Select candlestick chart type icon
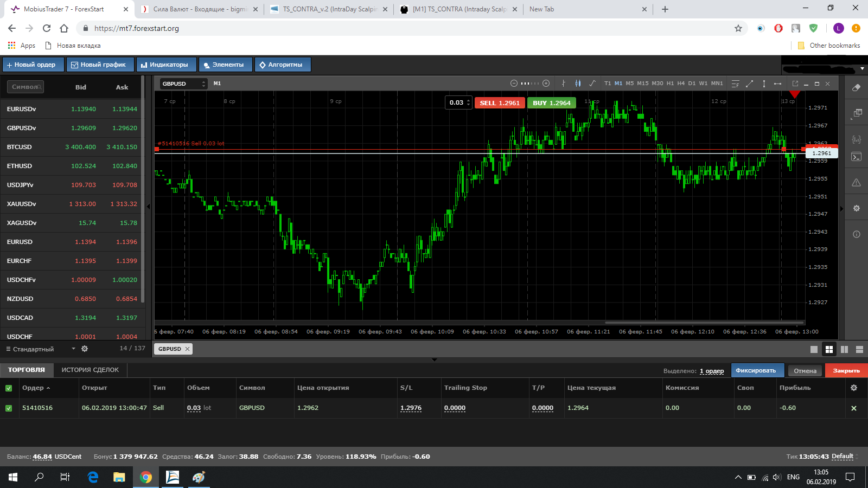 578,84
